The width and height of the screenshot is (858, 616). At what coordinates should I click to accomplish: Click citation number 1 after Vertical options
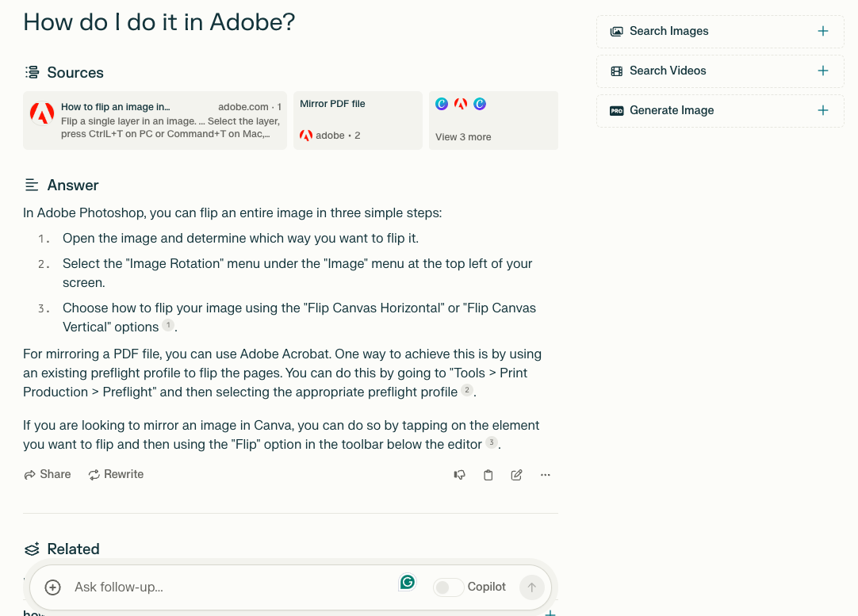tap(168, 325)
